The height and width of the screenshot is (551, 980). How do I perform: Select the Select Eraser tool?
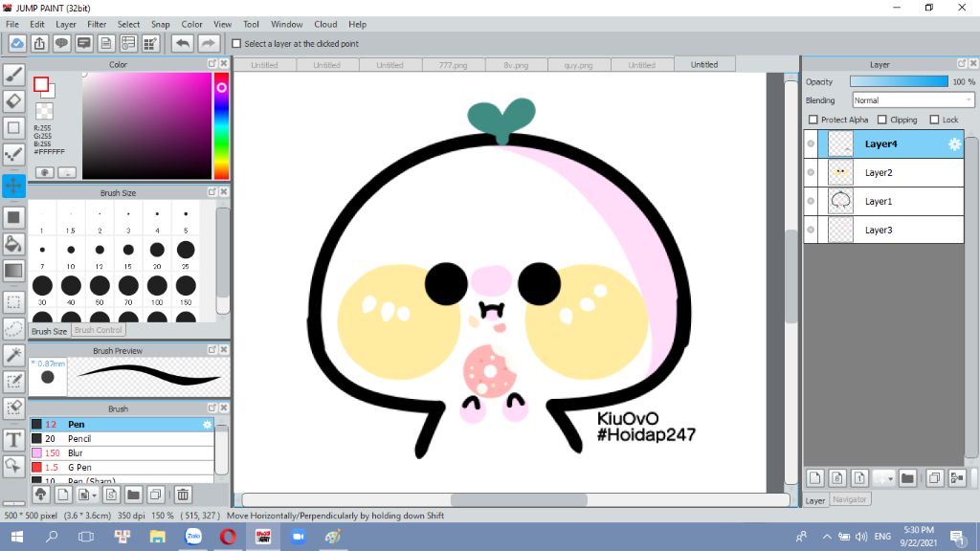click(13, 408)
